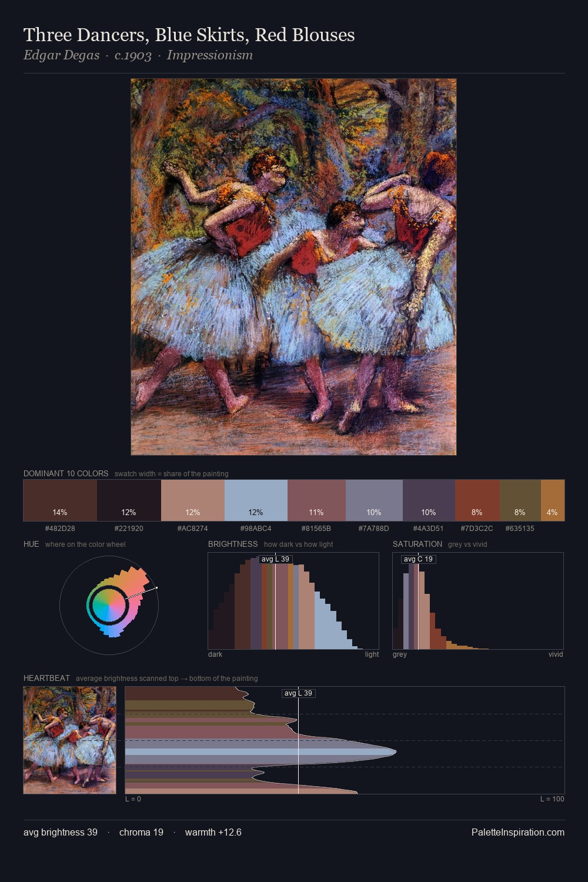
Task: Click the 'avg L 39' label in Heartbeat
Action: tap(298, 693)
